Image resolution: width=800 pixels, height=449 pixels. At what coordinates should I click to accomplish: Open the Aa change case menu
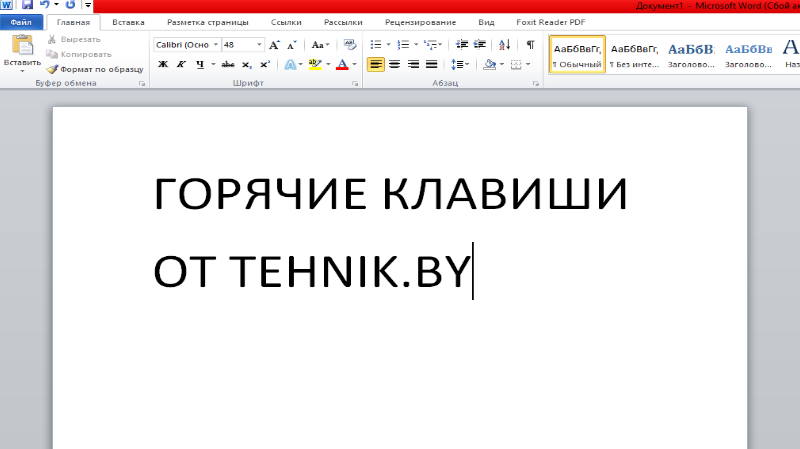tap(320, 45)
